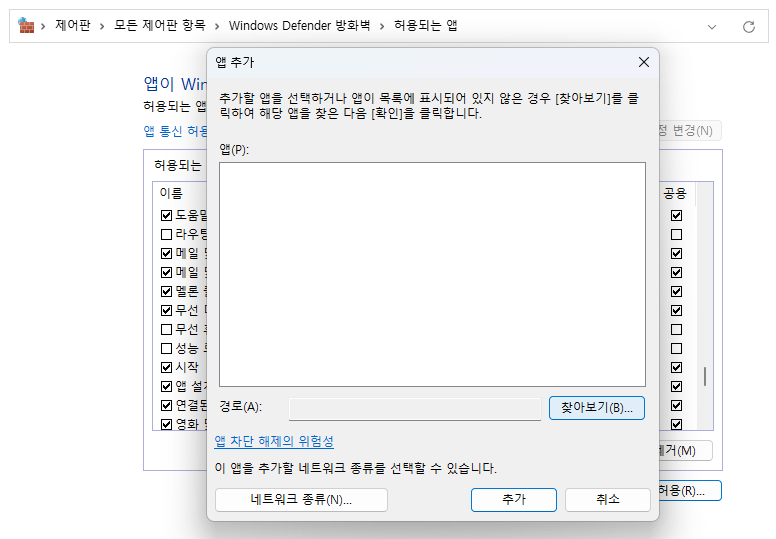The image size is (776, 539).
Task: Close the 앱 추가 dialog
Action: [x=643, y=62]
